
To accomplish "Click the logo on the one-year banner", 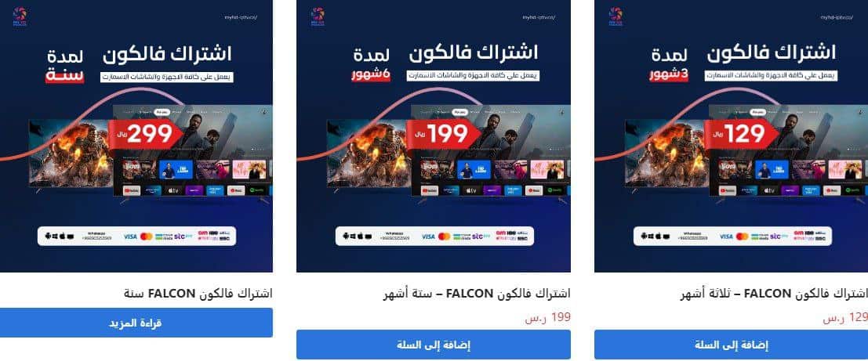I will pyautogui.click(x=20, y=16).
